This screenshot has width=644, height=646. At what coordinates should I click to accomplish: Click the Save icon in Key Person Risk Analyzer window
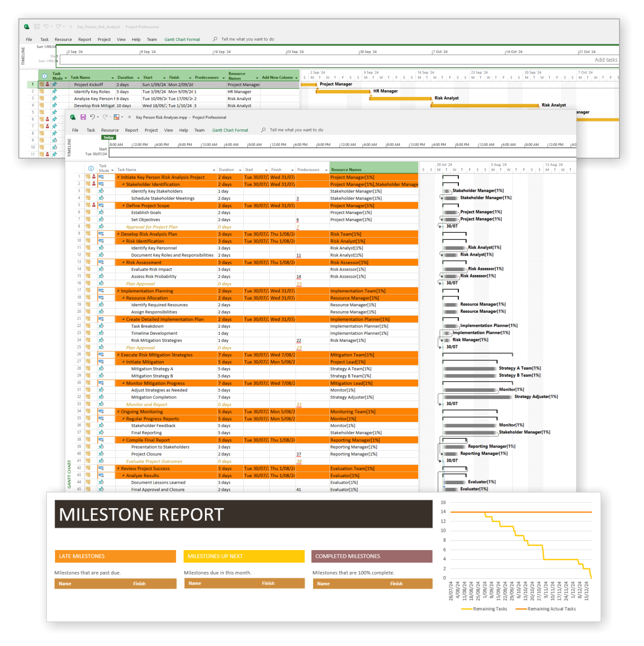click(x=83, y=117)
